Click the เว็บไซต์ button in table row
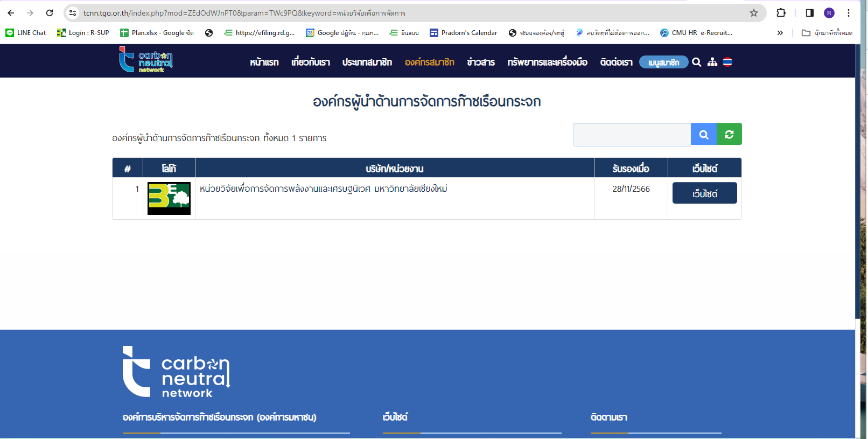 (x=704, y=193)
